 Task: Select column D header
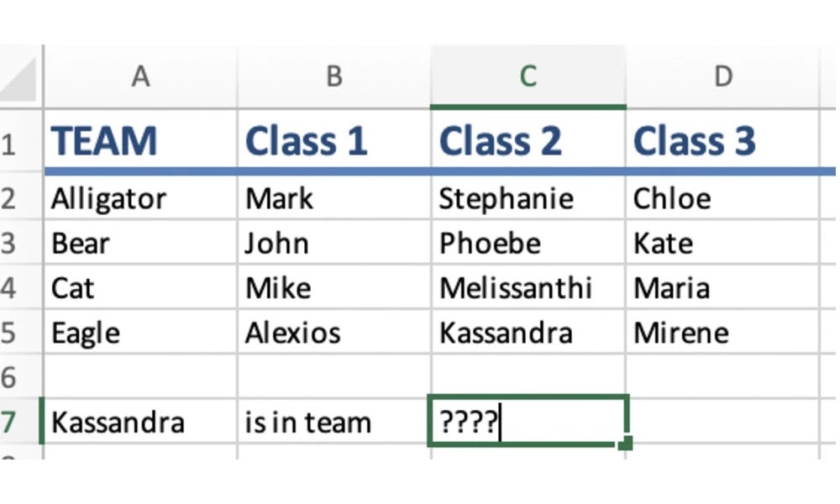tap(722, 76)
